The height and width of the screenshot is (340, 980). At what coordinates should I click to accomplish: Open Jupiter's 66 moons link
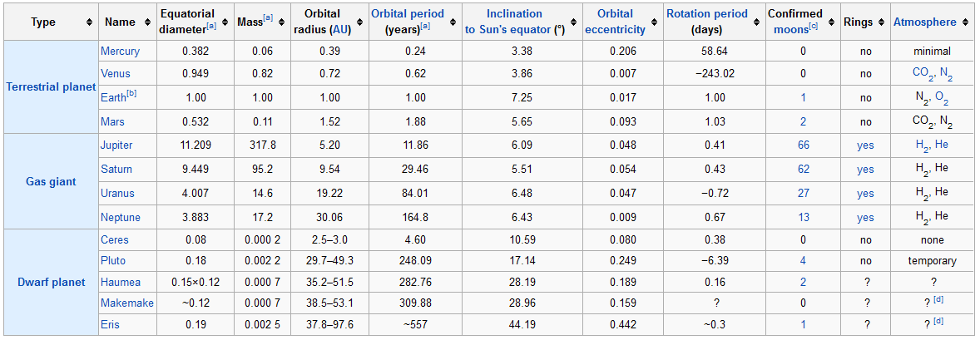[x=803, y=145]
